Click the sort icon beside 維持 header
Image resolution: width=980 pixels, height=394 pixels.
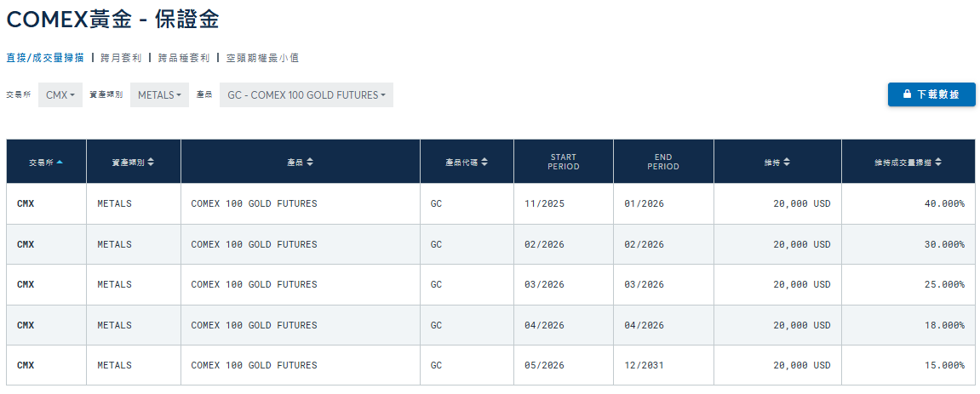787,162
